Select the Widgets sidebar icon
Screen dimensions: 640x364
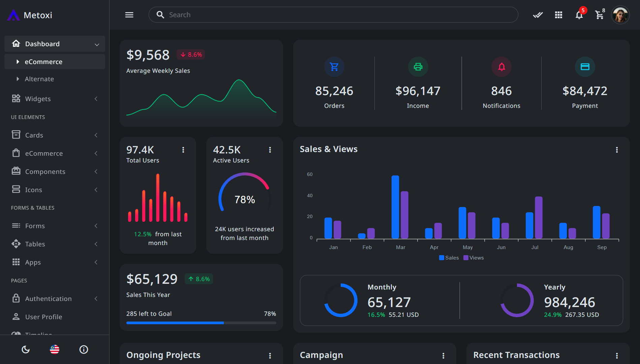click(x=16, y=98)
